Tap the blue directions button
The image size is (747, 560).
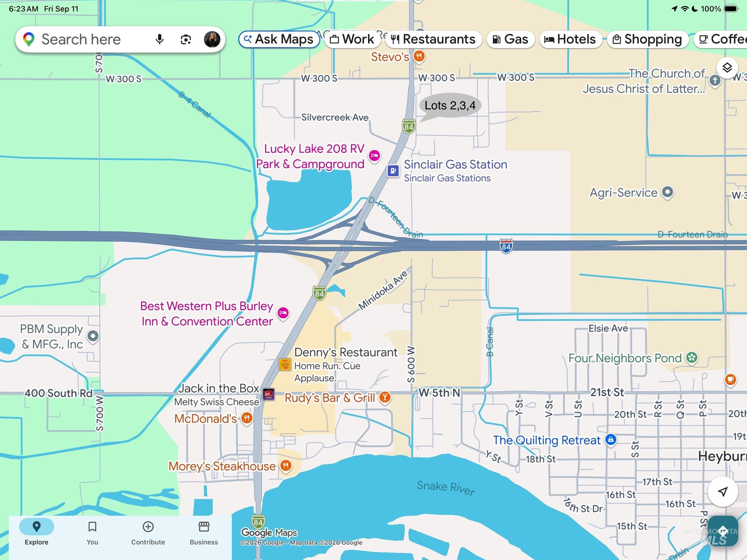click(723, 531)
